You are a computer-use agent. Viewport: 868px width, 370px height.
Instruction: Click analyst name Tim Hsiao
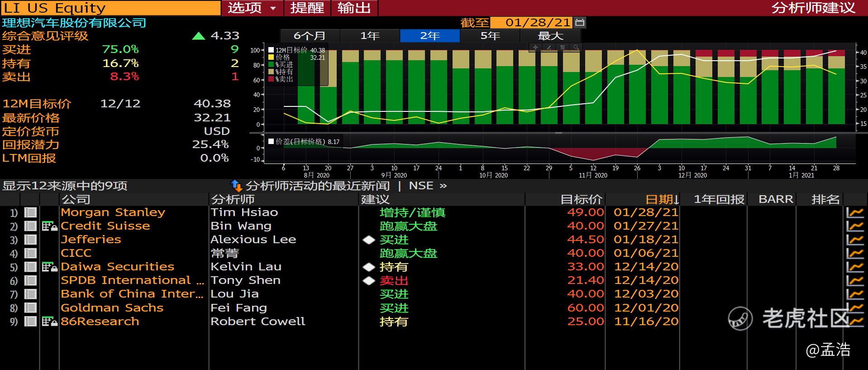(x=244, y=212)
